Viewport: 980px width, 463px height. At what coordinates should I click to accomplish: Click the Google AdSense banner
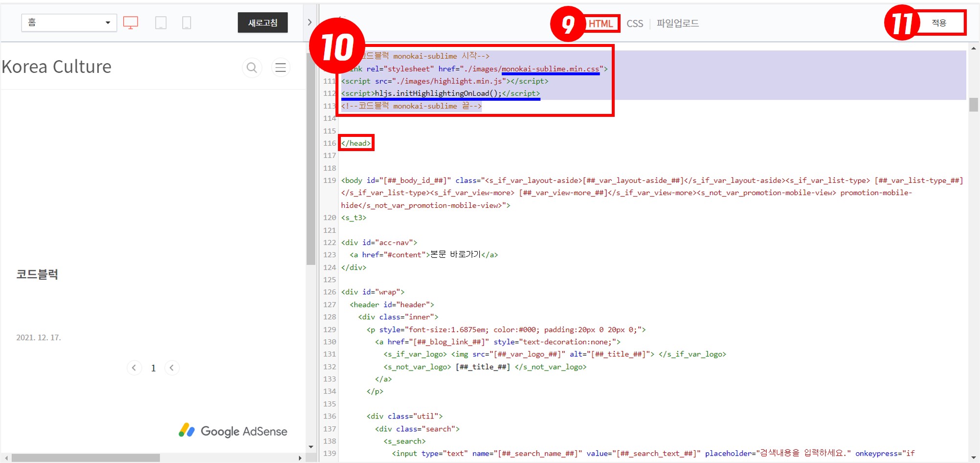[x=233, y=431]
